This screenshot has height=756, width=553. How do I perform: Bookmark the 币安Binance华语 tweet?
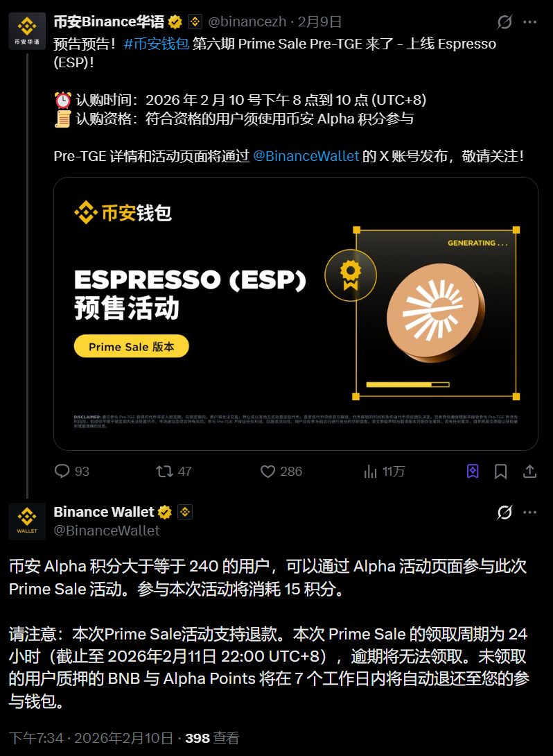[x=500, y=471]
